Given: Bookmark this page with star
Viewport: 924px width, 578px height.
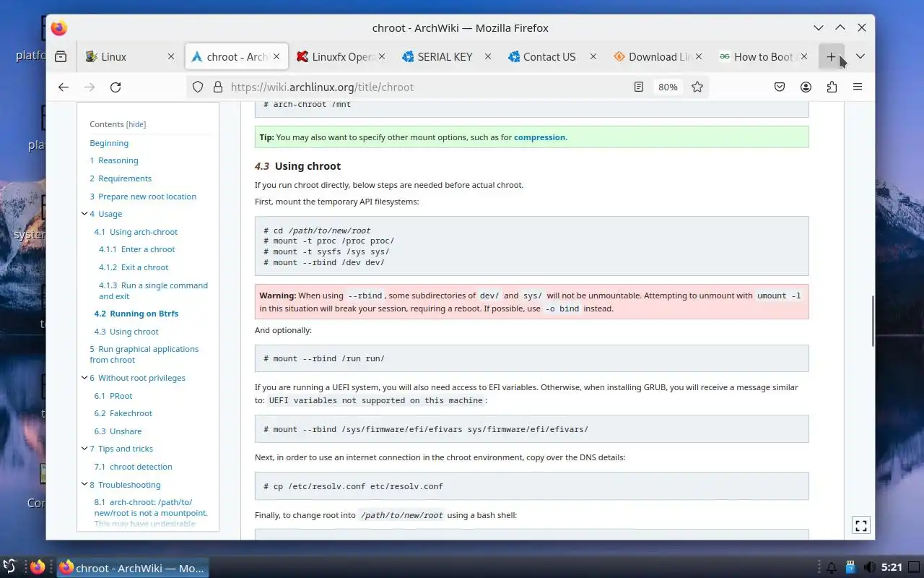Looking at the screenshot, I should pyautogui.click(x=697, y=87).
